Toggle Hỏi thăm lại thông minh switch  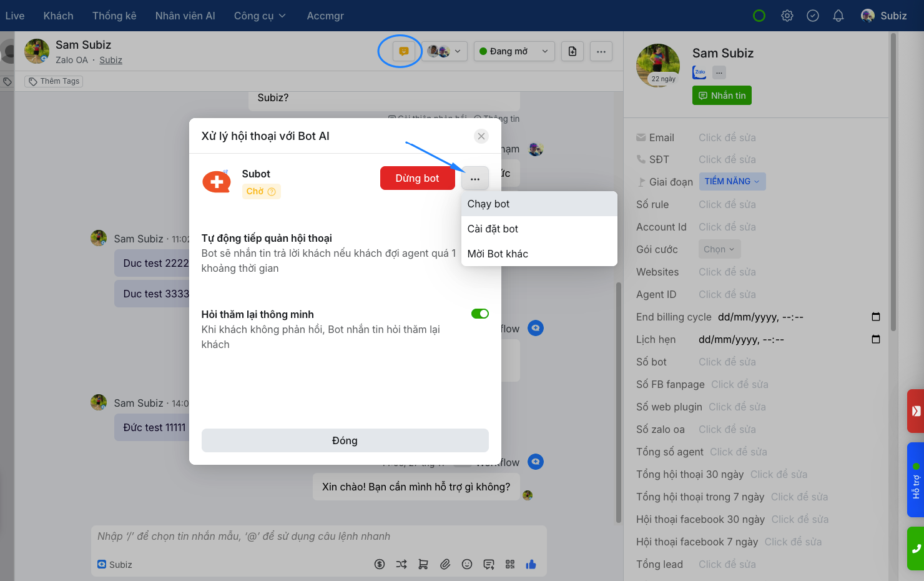click(x=479, y=314)
